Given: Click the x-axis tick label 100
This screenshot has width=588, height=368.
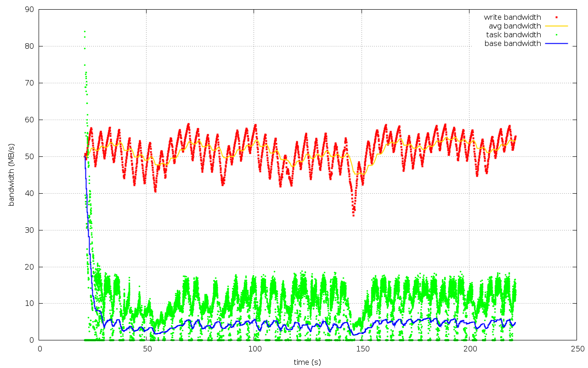Looking at the screenshot, I should click(254, 349).
